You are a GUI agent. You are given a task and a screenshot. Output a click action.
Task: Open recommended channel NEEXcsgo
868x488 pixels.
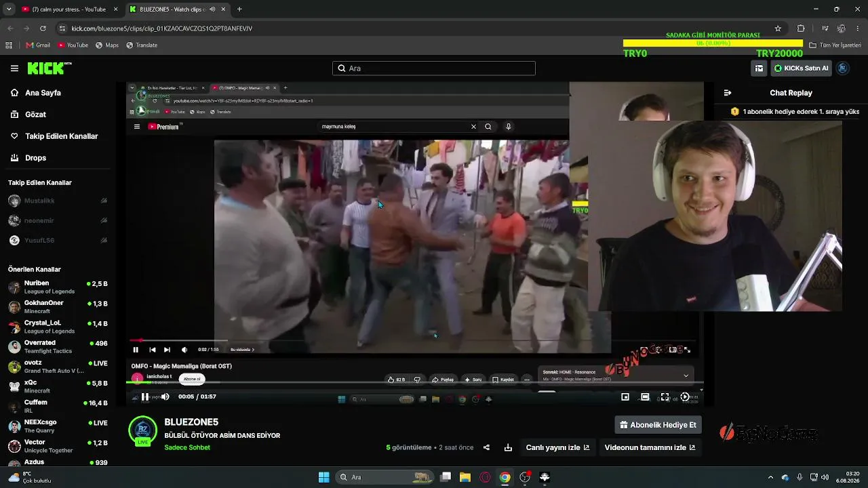tap(58, 426)
